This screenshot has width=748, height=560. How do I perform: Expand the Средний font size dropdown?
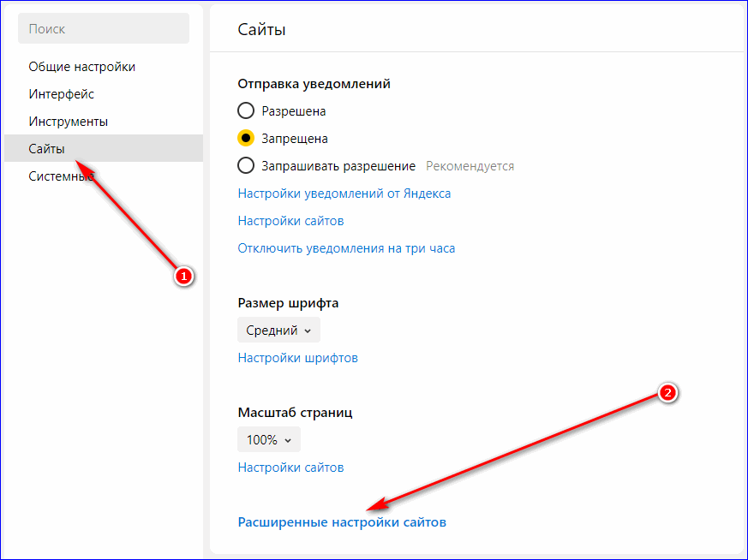278,331
